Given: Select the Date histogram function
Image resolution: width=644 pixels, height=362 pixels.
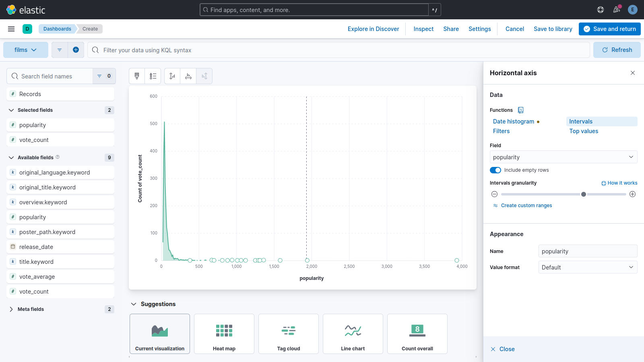Looking at the screenshot, I should 514,121.
